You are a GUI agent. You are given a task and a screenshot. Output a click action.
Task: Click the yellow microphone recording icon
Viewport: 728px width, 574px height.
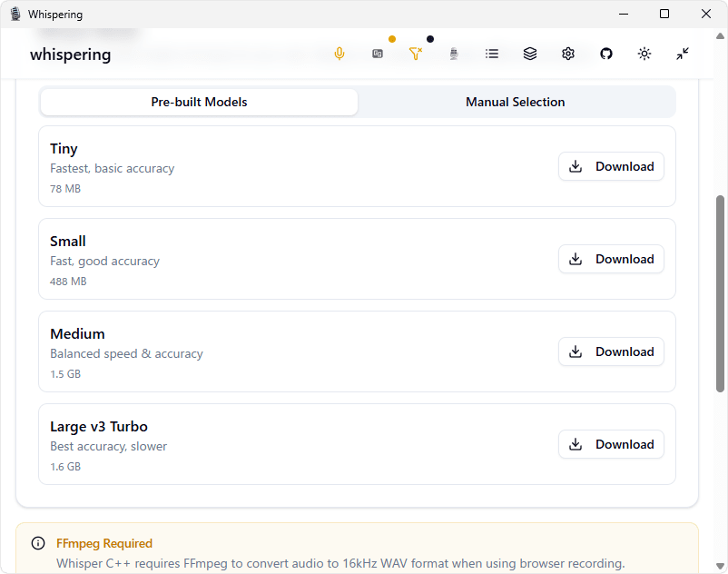(x=339, y=54)
